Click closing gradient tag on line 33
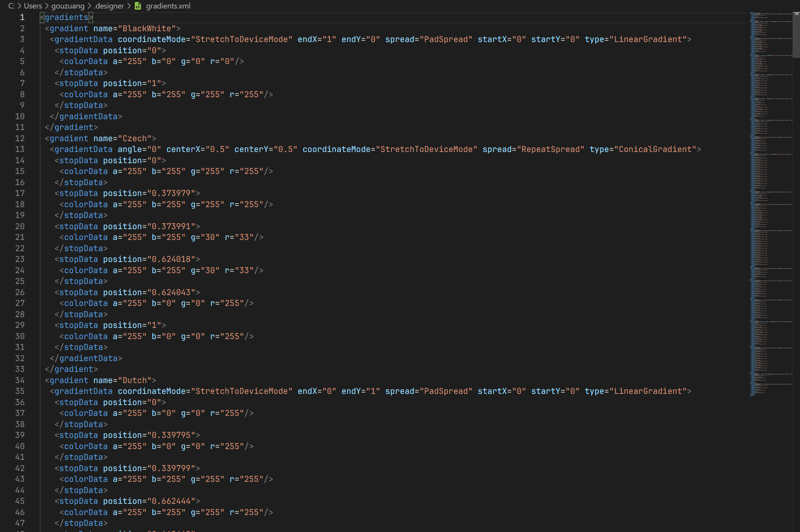This screenshot has width=800, height=532. click(71, 369)
